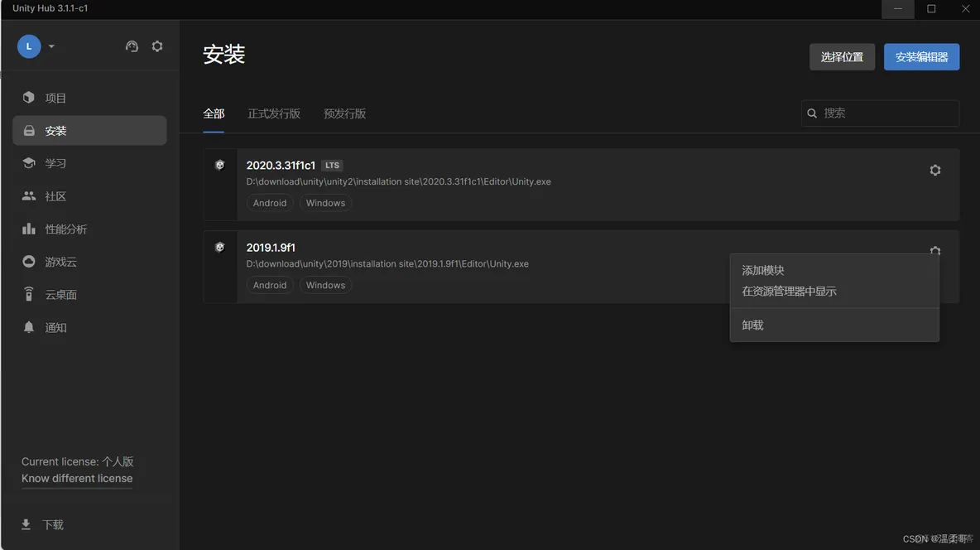Click Know different license link

[x=77, y=478]
